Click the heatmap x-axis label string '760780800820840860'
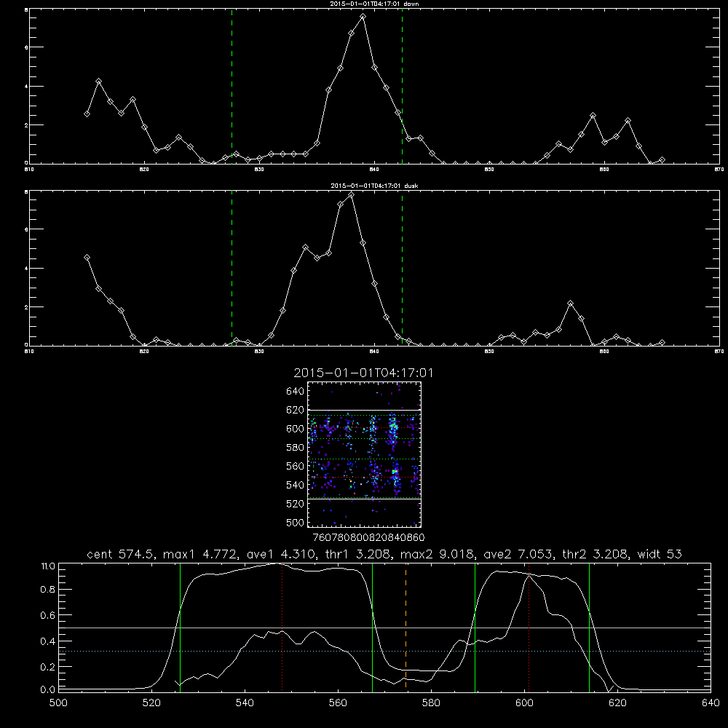Viewport: 728px width, 728px height. point(369,537)
